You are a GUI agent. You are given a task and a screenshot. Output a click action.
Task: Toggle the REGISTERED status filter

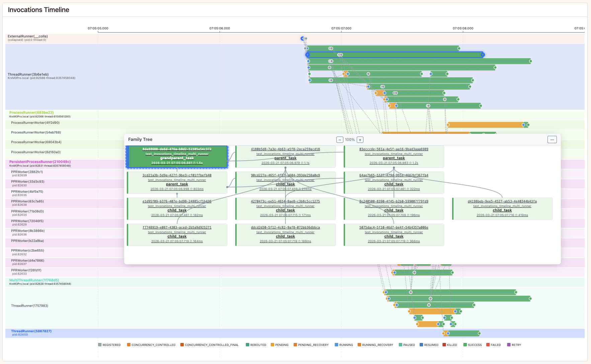pos(99,345)
